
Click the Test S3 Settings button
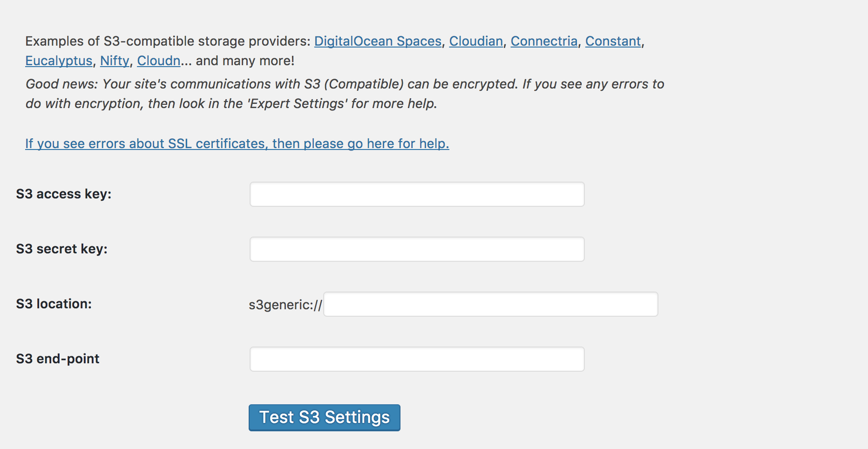(x=324, y=418)
